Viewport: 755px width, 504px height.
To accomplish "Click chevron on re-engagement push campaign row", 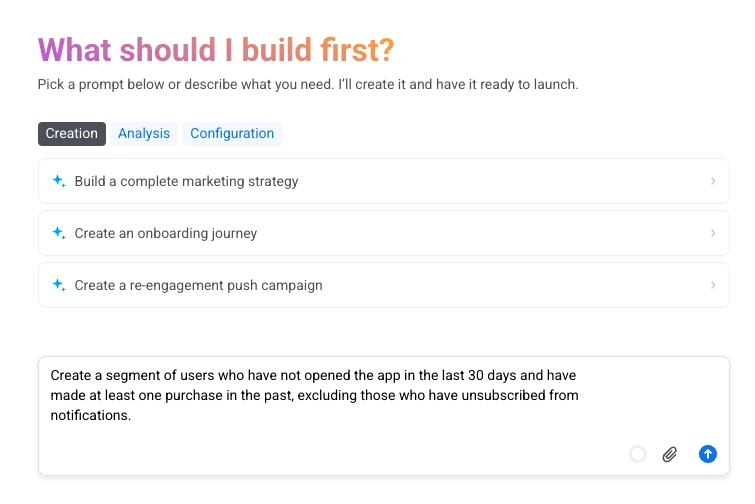I will [x=713, y=285].
